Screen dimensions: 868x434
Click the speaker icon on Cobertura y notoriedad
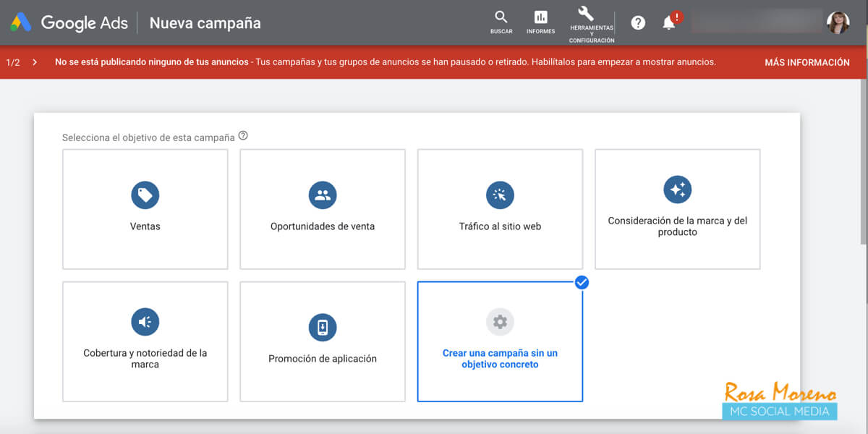[x=145, y=322]
